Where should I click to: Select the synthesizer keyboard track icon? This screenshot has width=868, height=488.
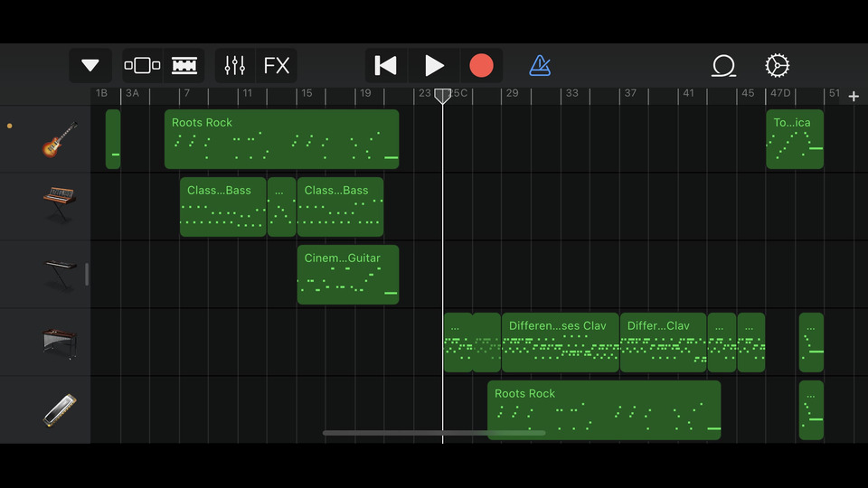tap(60, 206)
